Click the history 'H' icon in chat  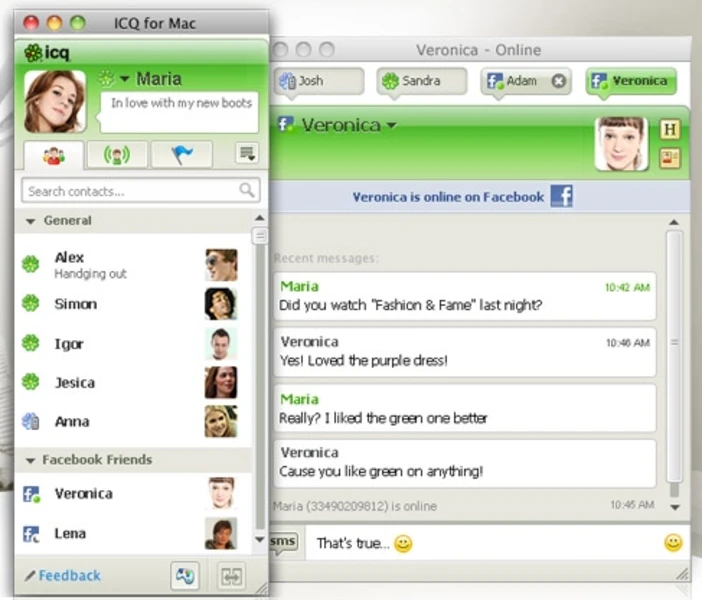pos(670,130)
